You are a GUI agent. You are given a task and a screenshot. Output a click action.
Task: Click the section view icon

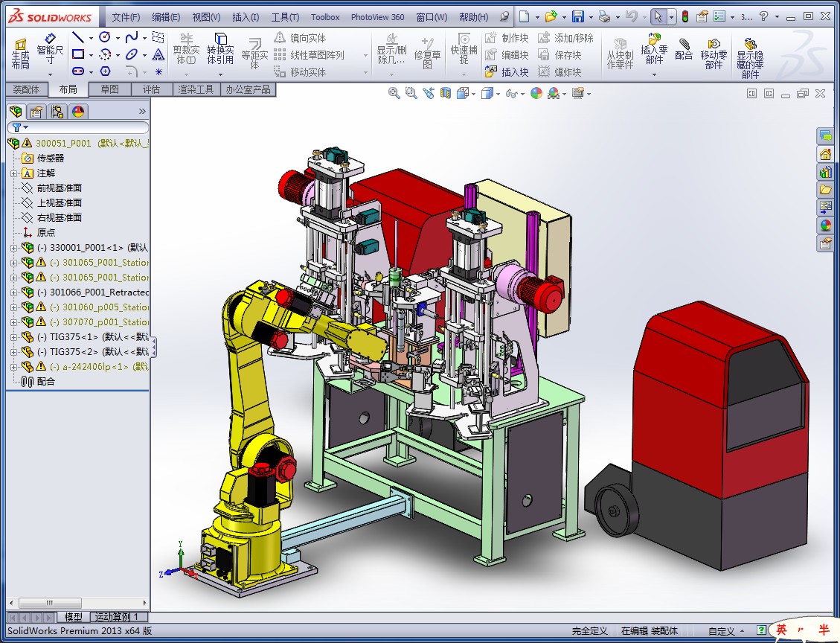pos(445,93)
